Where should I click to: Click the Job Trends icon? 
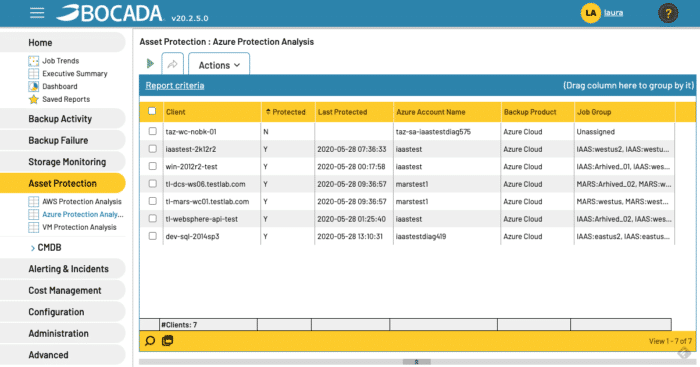pyautogui.click(x=33, y=61)
